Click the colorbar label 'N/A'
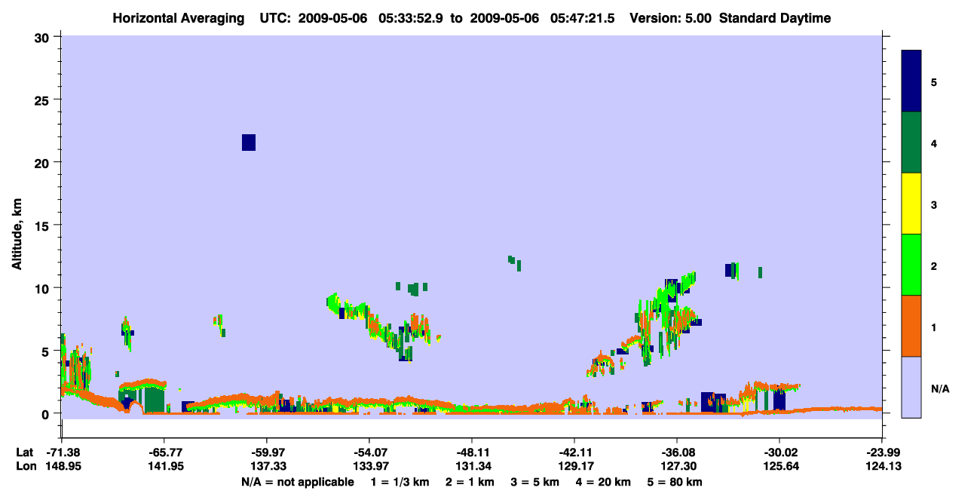The image size is (980, 503). (x=940, y=389)
